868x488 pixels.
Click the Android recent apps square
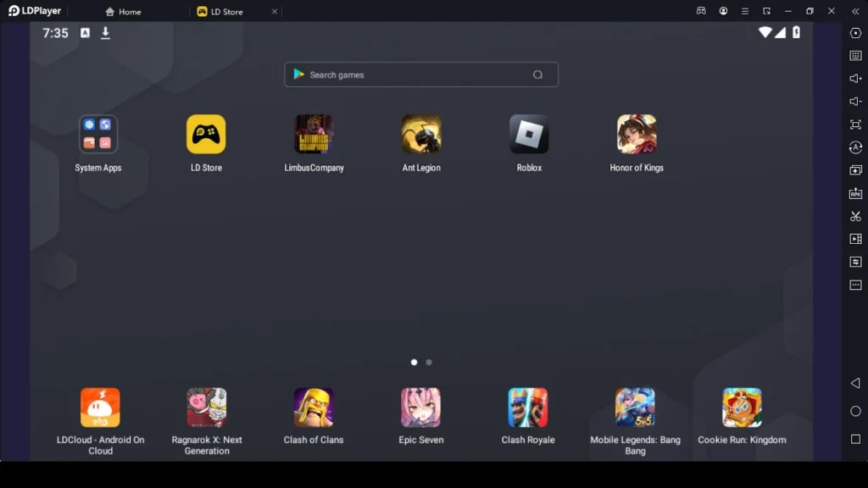pos(855,440)
